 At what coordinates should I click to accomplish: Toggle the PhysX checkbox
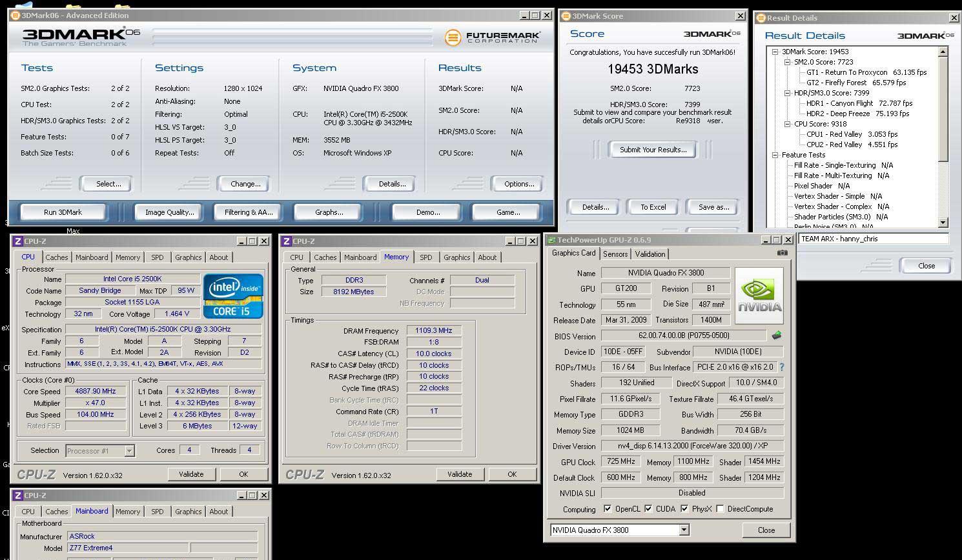click(x=684, y=508)
